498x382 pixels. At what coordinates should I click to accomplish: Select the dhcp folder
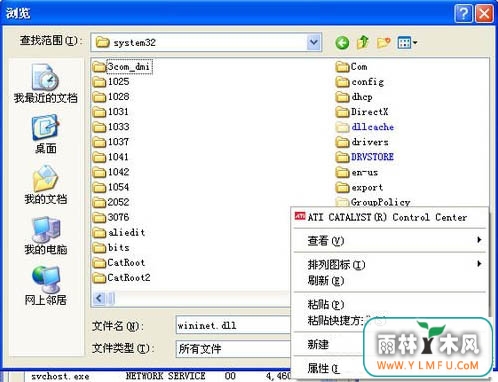coord(354,97)
